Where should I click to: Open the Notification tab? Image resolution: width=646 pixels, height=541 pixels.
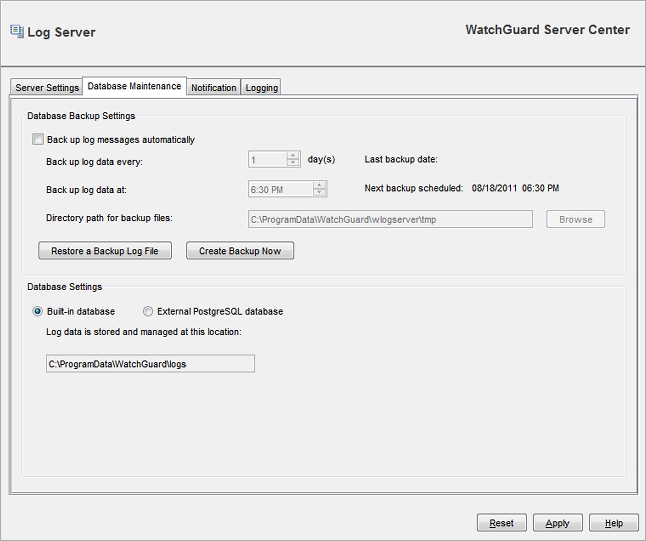click(x=214, y=88)
